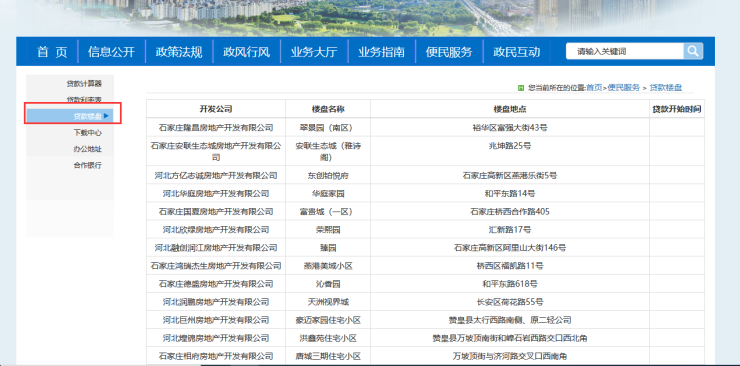Open 办公地址 in the sidebar
Viewport: 740px width, 366px height.
(87, 149)
